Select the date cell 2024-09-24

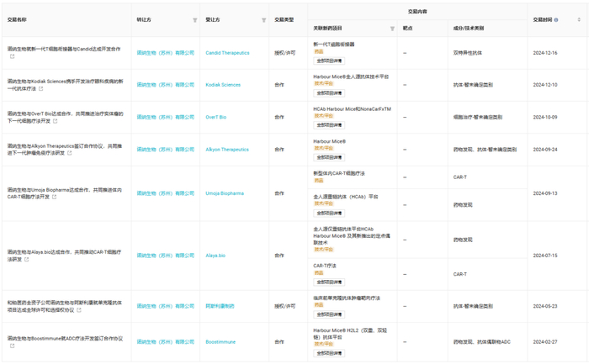[545, 150]
